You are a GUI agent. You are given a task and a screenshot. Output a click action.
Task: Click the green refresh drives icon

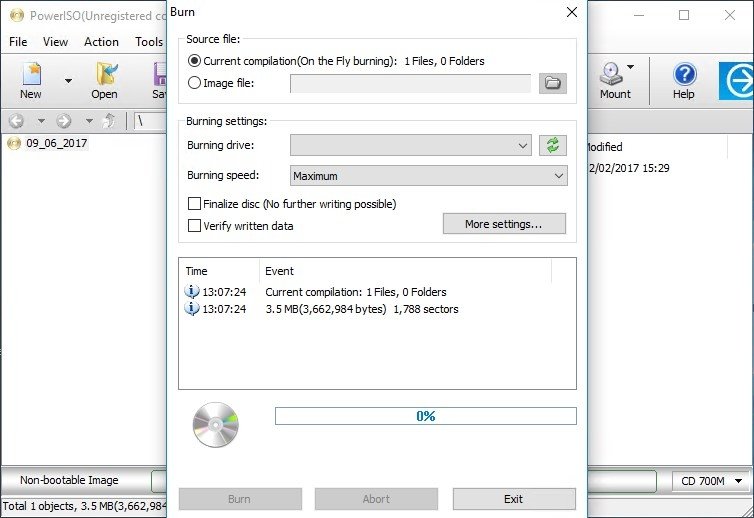point(553,145)
